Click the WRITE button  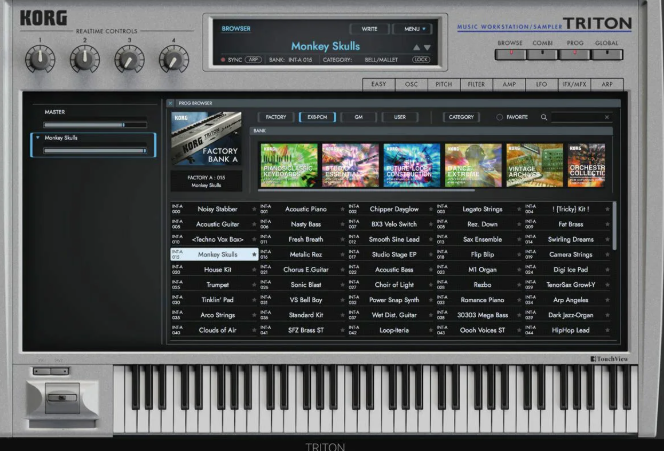coord(369,29)
